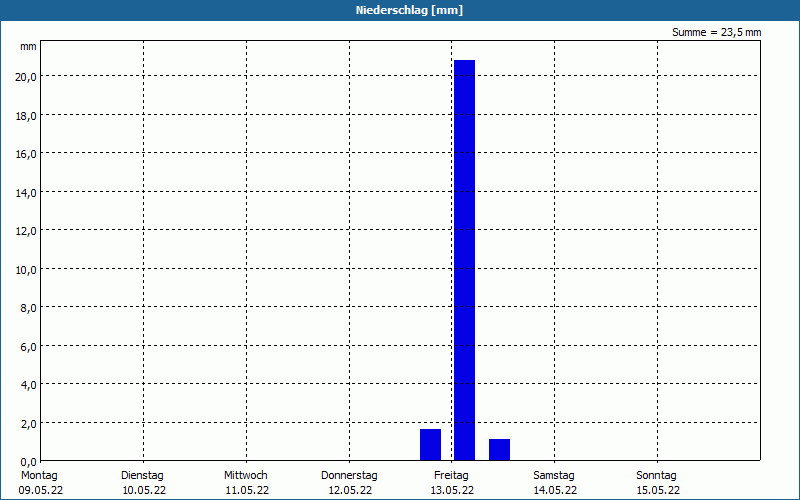Click the '0,0' y-axis value
Image resolution: width=800 pixels, height=500 pixels.
coord(29,462)
